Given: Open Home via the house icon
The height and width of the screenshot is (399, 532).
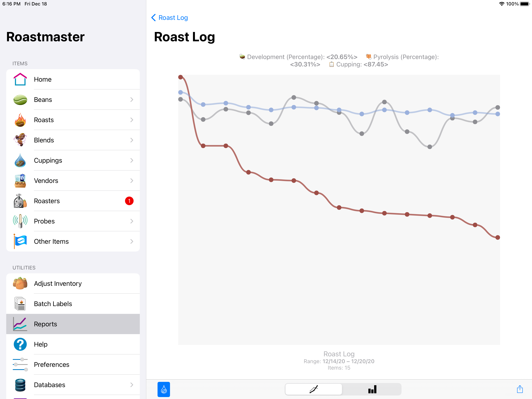Looking at the screenshot, I should click(20, 79).
